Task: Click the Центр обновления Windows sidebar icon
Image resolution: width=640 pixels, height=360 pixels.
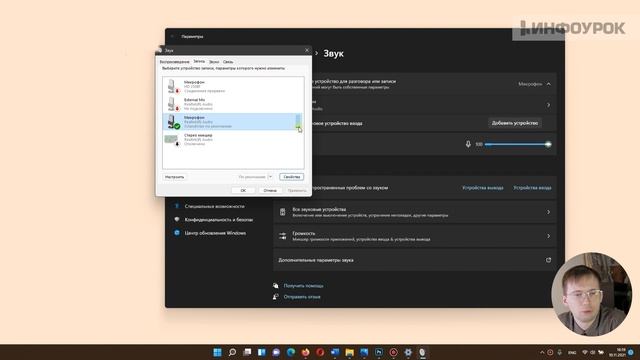Action: tap(177, 233)
